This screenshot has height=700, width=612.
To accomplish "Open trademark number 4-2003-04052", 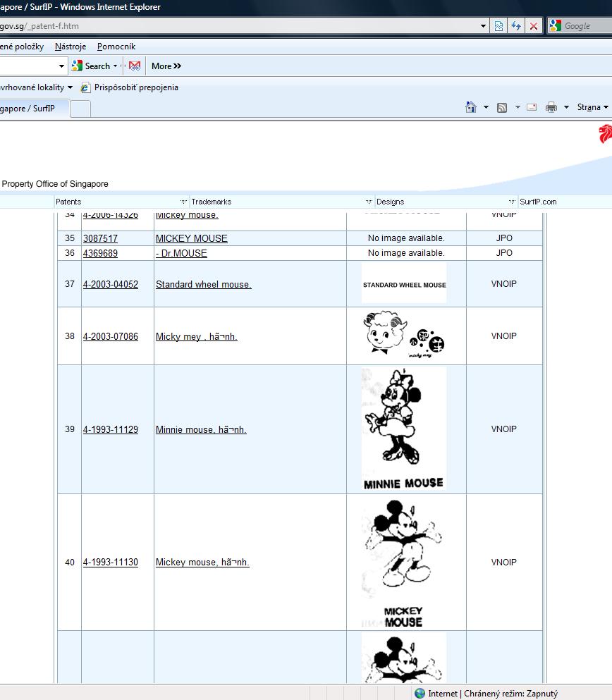I will click(x=111, y=284).
